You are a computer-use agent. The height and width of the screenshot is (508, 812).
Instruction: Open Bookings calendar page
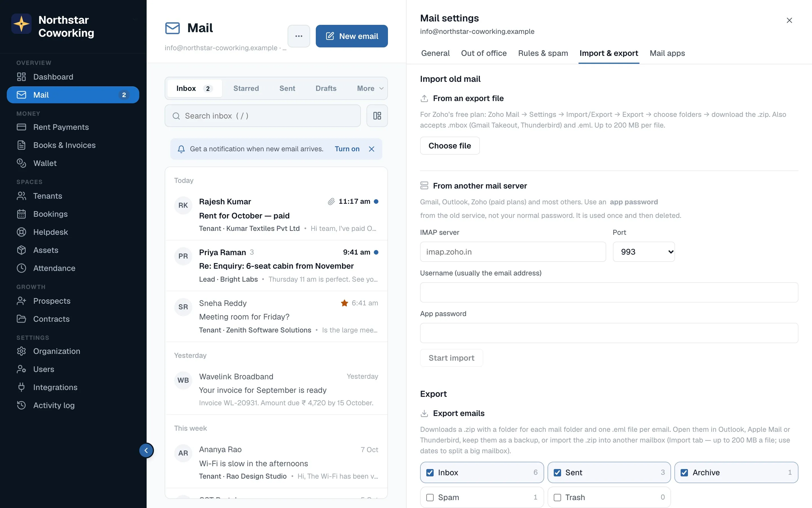tap(73, 214)
